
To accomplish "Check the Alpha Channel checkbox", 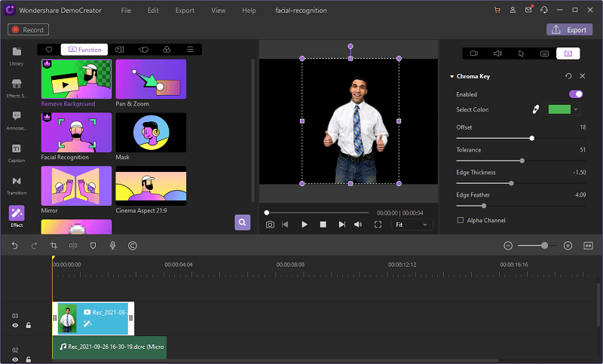I will [x=461, y=220].
